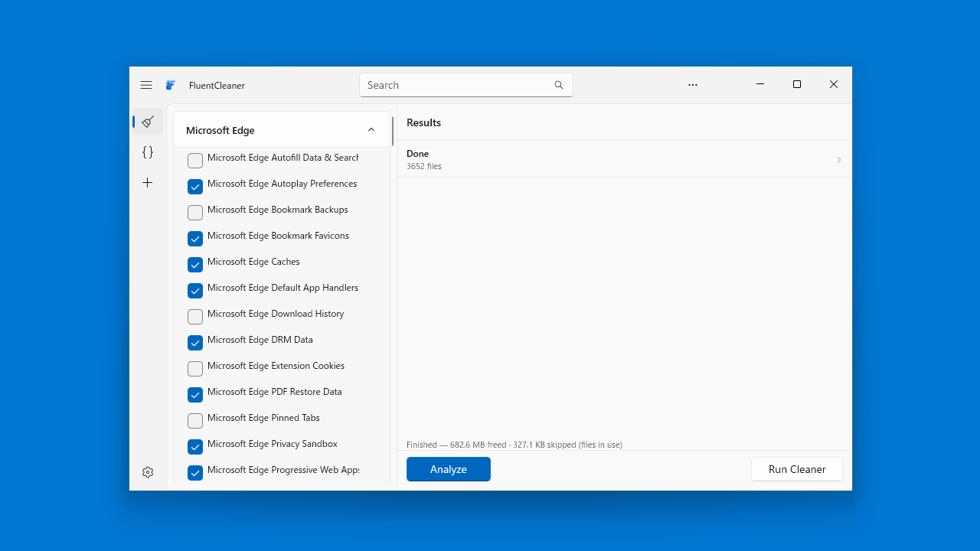Screen dimensions: 980x551
Task: Click the "Microsoft Edge DRM Data" label
Action: pos(260,340)
